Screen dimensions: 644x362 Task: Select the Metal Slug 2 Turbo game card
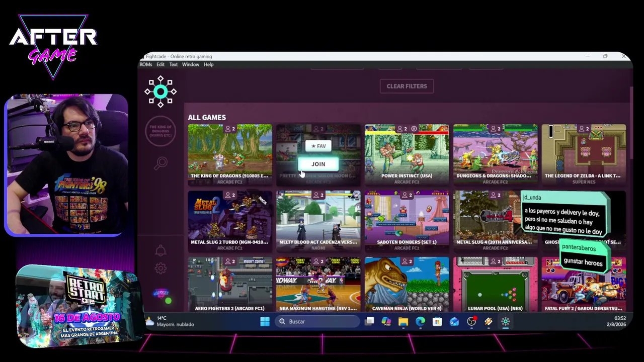pyautogui.click(x=230, y=221)
